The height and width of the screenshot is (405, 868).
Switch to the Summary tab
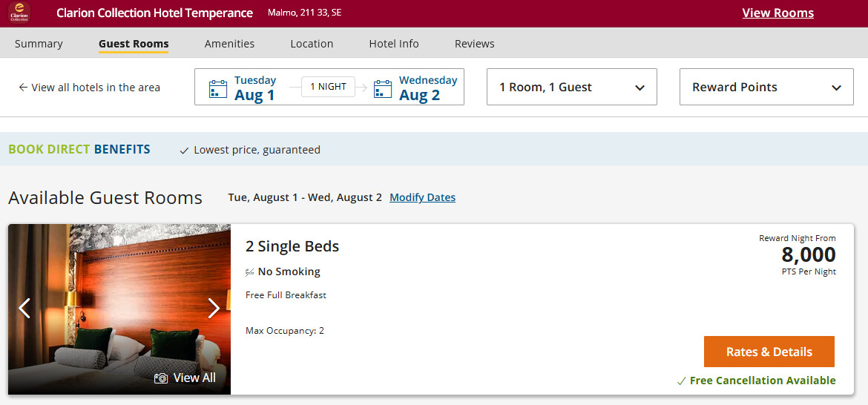point(39,44)
